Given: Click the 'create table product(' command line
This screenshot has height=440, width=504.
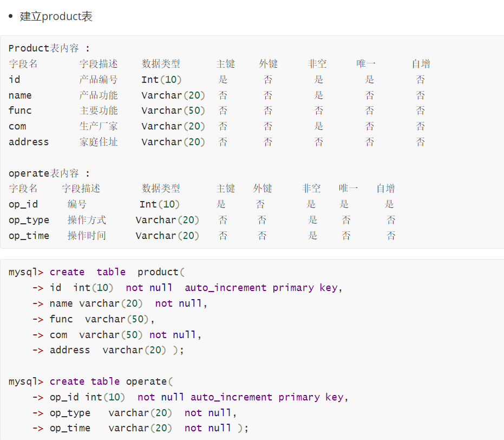Looking at the screenshot, I should pyautogui.click(x=96, y=272).
